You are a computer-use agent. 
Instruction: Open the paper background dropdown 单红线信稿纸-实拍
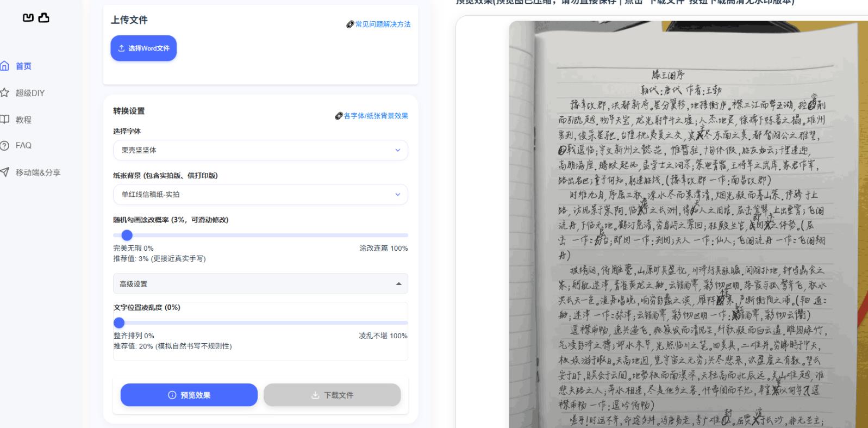click(x=260, y=194)
